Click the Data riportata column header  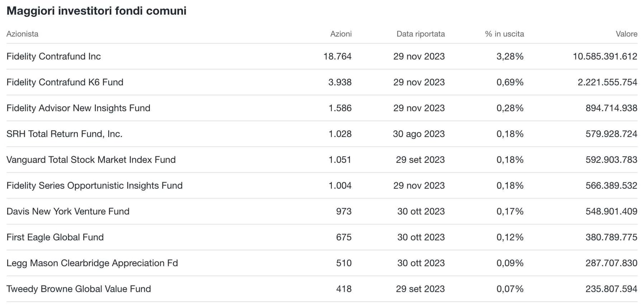[420, 34]
